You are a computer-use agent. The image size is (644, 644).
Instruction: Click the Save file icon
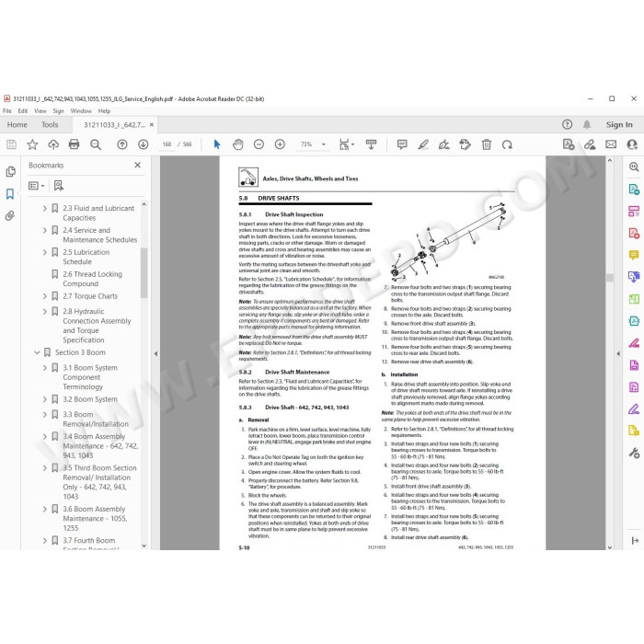pyautogui.click(x=11, y=144)
